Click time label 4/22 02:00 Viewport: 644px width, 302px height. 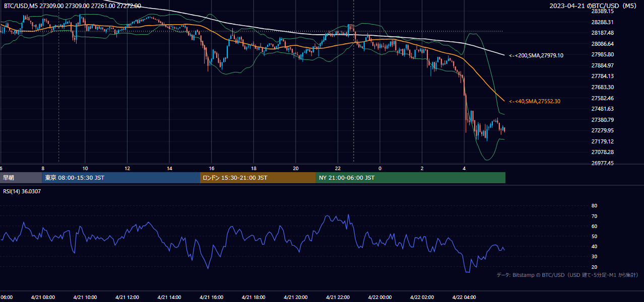[x=422, y=297]
